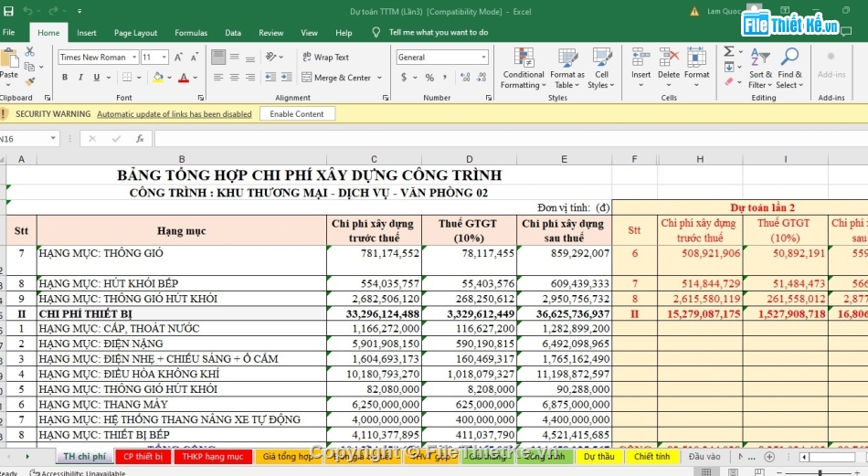Increase indent in Alignment group
The height and width of the screenshot is (476, 868).
(x=287, y=78)
